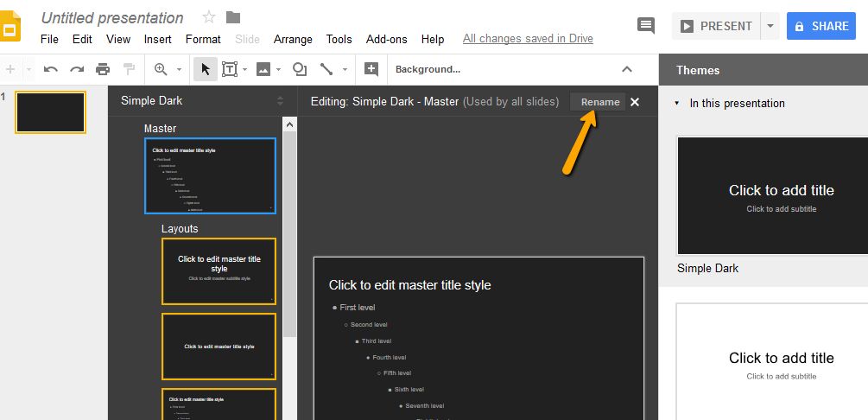868x420 pixels.
Task: Click the move to folder icon
Action: [x=233, y=17]
